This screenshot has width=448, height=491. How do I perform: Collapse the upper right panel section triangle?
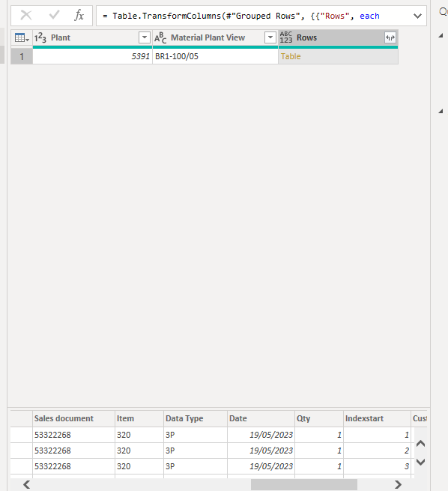pyautogui.click(x=441, y=36)
